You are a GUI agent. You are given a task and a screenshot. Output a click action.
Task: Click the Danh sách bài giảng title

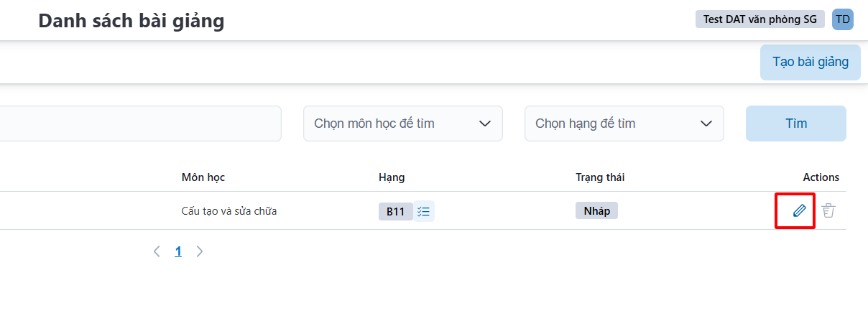coord(131,21)
